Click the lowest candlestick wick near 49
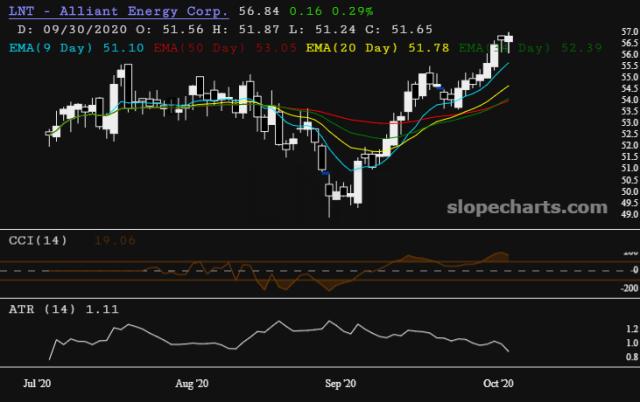 tap(329, 206)
